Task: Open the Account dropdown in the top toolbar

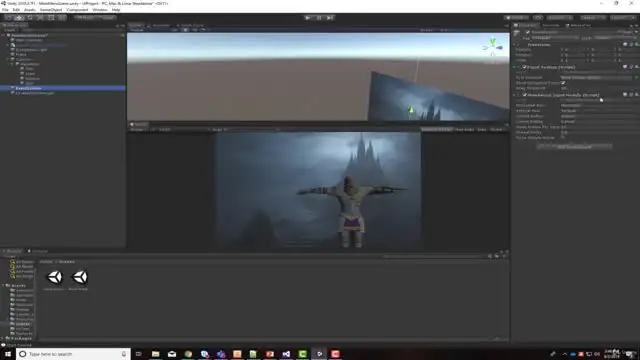Action: point(560,18)
